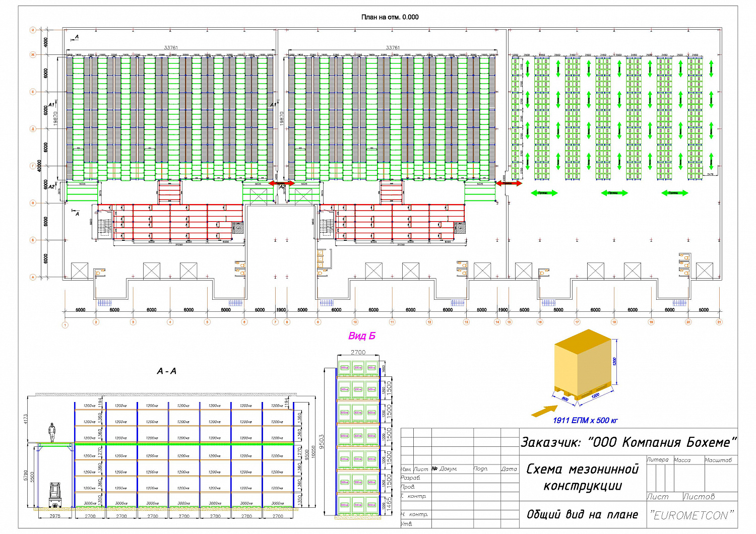Select the title План на отм. 0.000
Screen dimensions: 756x534
pyautogui.click(x=390, y=17)
